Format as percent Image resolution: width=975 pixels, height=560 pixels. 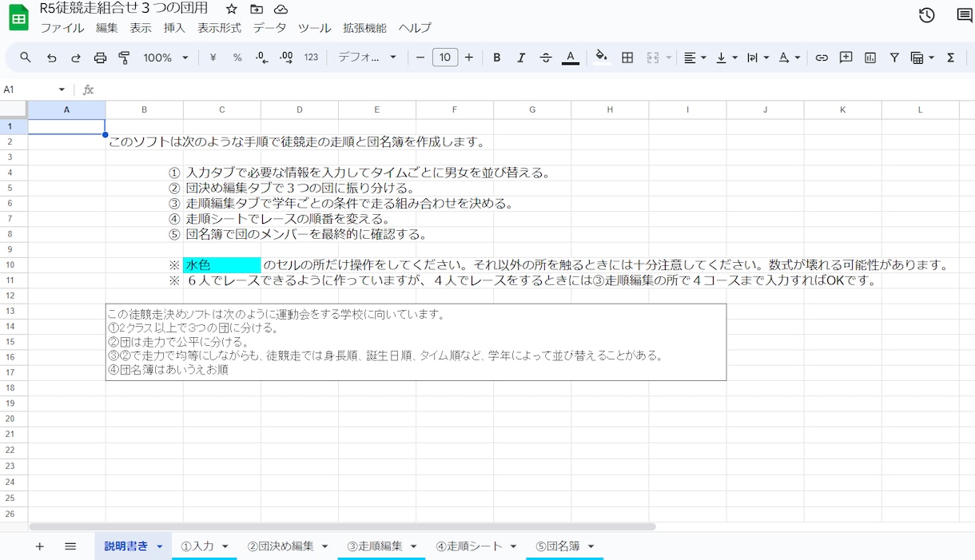pos(237,58)
